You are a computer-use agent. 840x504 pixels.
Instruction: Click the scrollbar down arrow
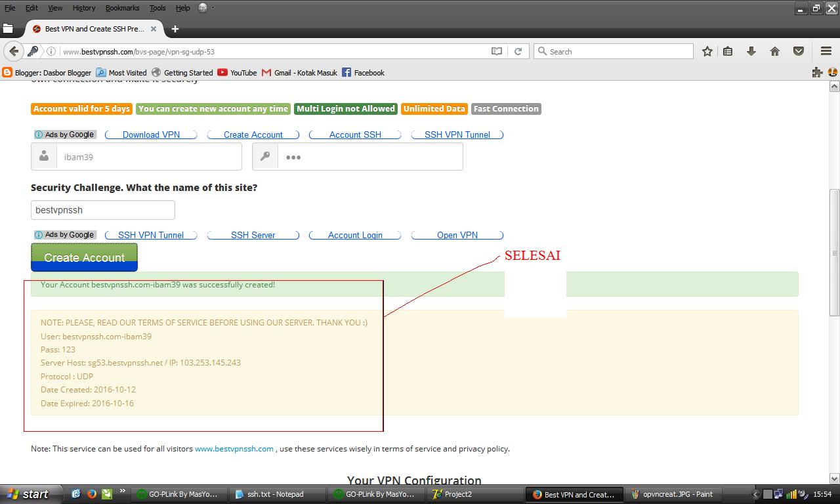pos(834,479)
